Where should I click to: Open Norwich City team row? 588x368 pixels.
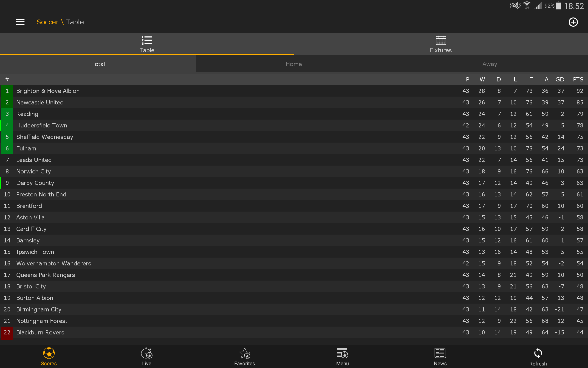pos(294,171)
